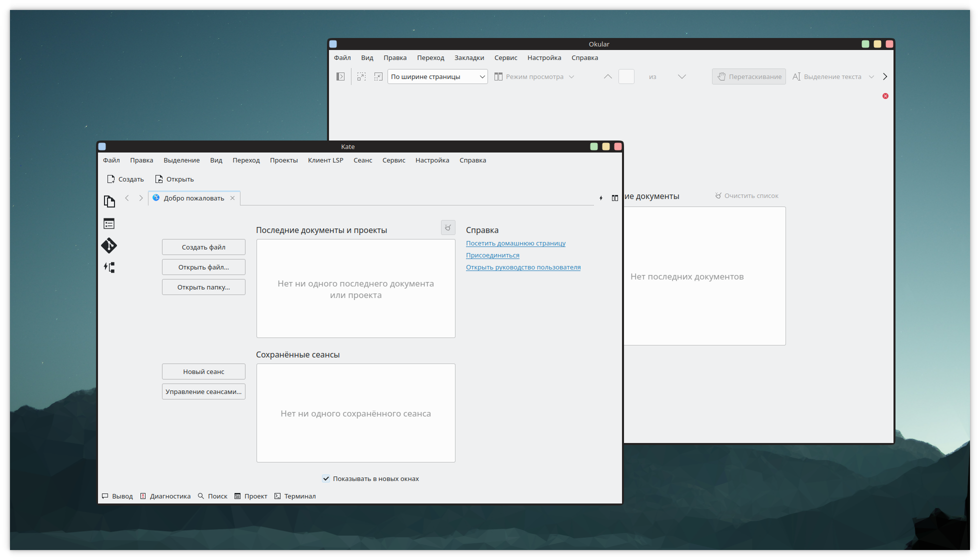Open Kate's 'Файл' menu
The height and width of the screenshot is (560, 980).
tap(111, 160)
